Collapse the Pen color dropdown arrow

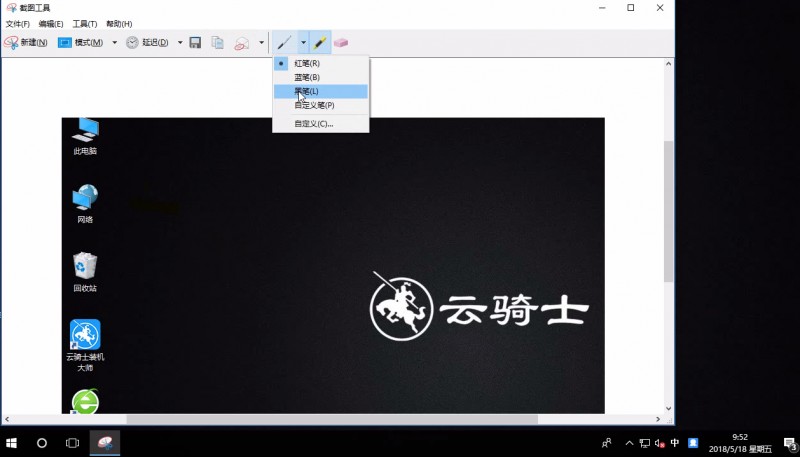click(x=303, y=43)
